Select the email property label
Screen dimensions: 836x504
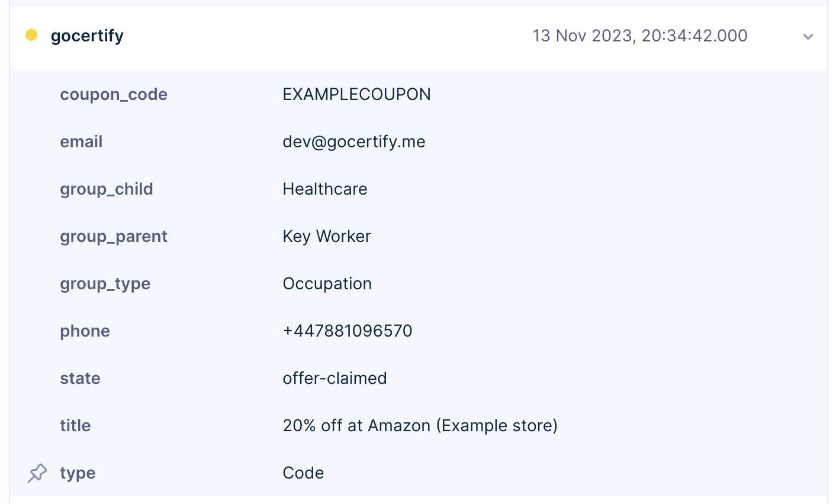tap(81, 142)
